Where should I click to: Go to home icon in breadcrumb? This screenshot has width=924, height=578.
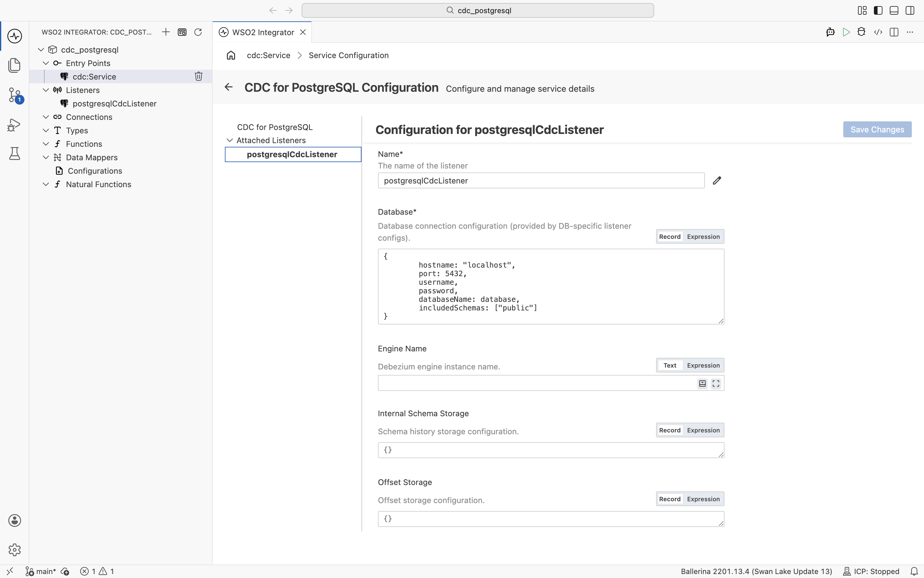point(231,55)
